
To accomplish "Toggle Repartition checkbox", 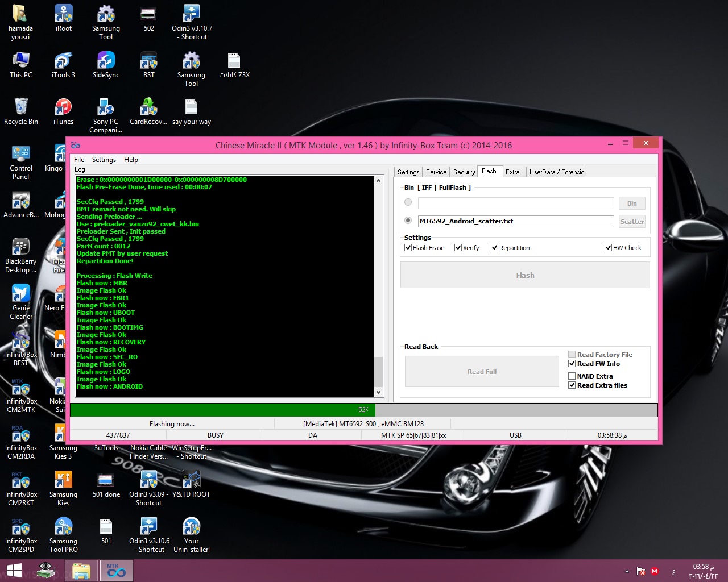I will [x=494, y=248].
